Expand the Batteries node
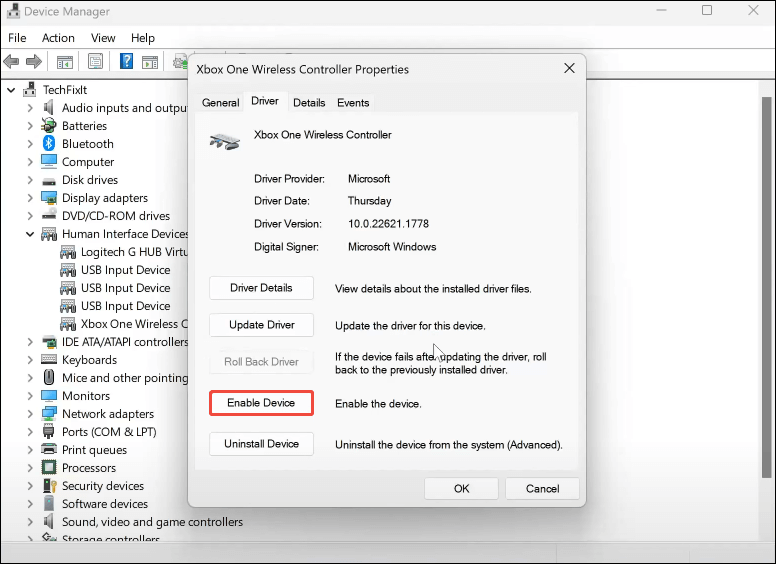The image size is (776, 564). [x=30, y=126]
